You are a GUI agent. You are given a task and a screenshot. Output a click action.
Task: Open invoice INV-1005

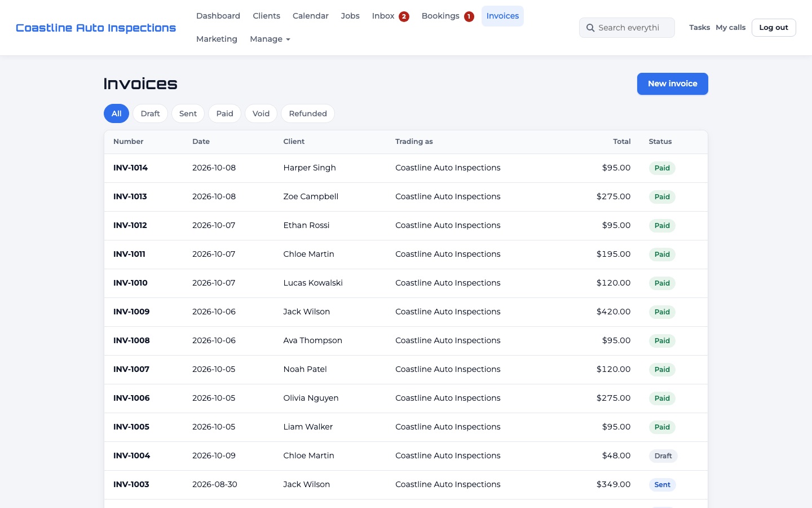click(131, 427)
